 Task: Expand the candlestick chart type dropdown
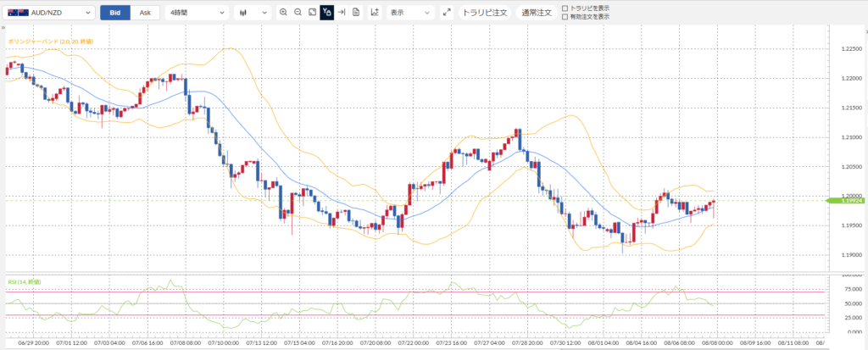pyautogui.click(x=253, y=12)
